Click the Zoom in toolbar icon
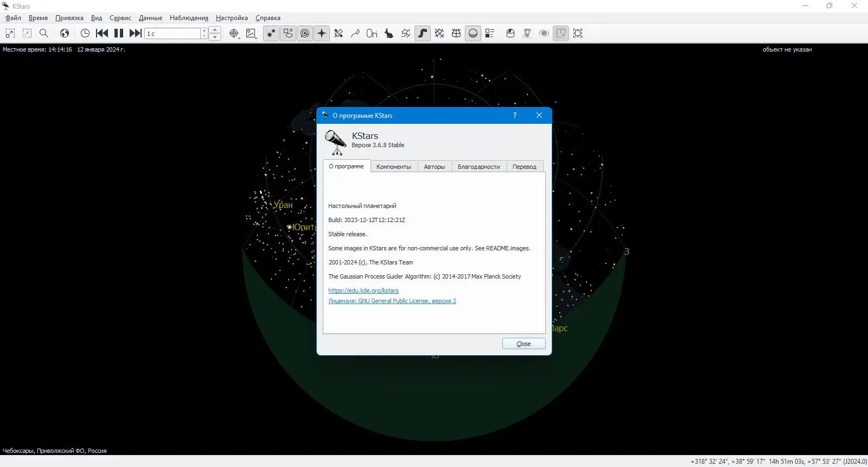 10,33
